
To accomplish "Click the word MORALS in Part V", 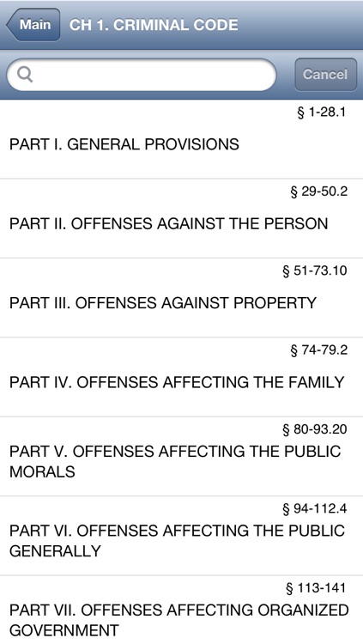I will click(x=42, y=471).
